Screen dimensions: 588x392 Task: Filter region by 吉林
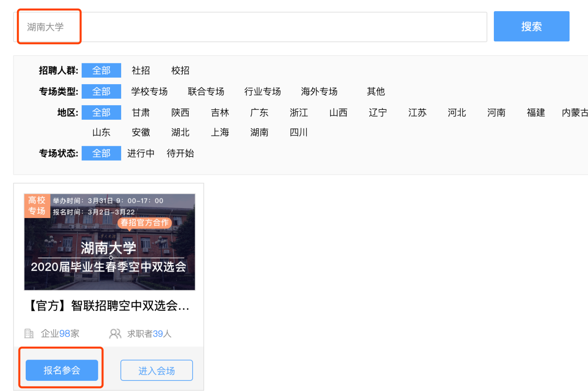(220, 112)
